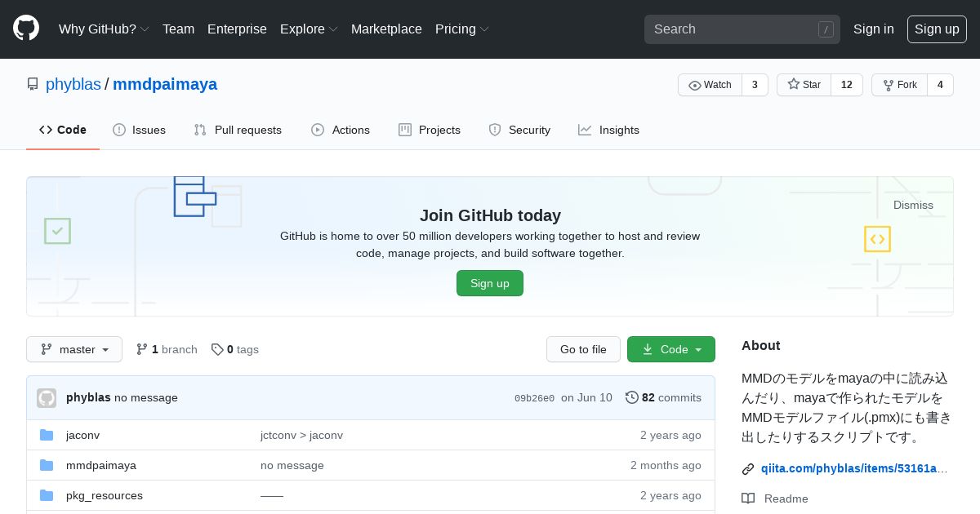980x514 pixels.
Task: Switch to the Actions tab
Action: 341,130
